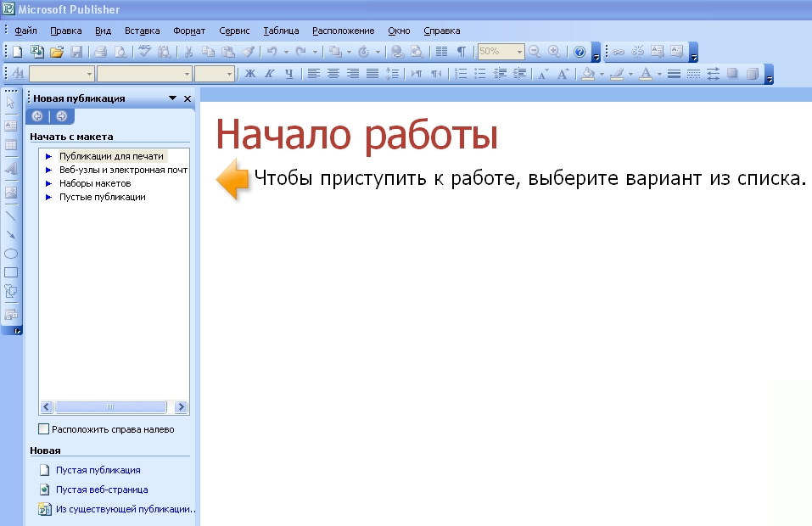812x526 pixels.
Task: Expand 'Веб-узлы и электронная почта' category
Action: point(48,170)
